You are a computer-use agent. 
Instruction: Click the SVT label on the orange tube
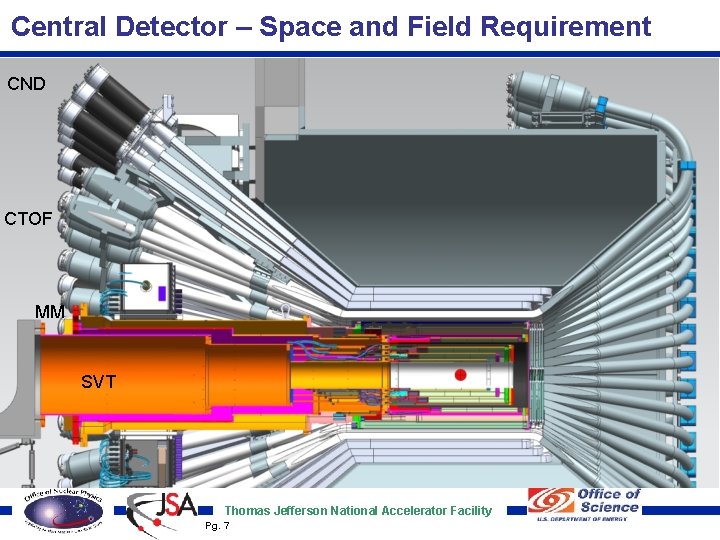pos(99,382)
